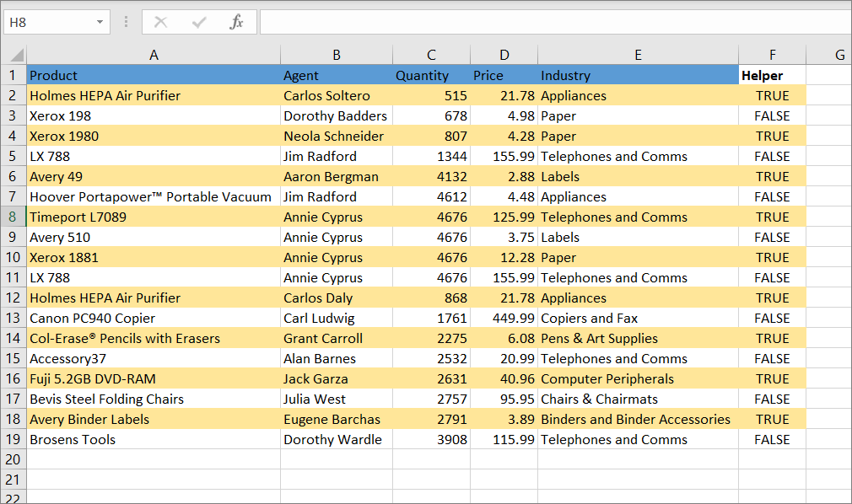Screen dimensions: 852x504
Task: Select cell with Xerox 1980
Action: point(154,136)
